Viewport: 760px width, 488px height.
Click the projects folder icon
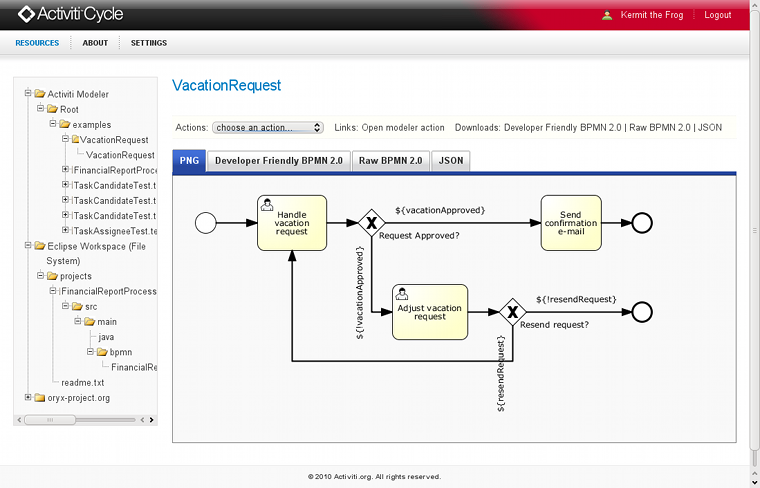click(52, 276)
